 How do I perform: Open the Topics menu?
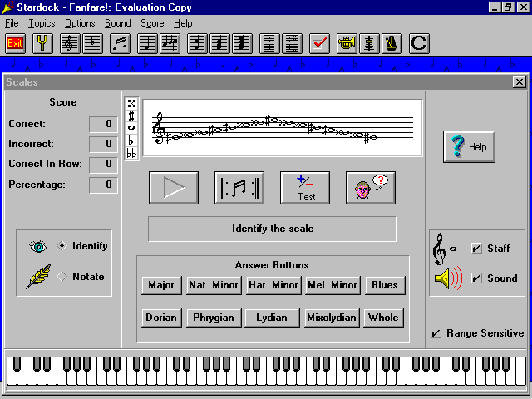click(x=42, y=23)
